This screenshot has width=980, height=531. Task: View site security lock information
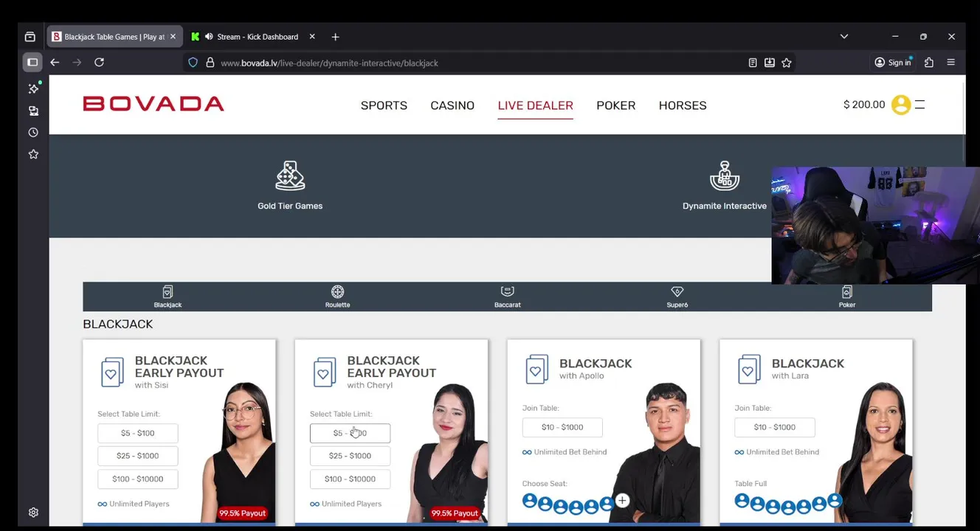[210, 63]
